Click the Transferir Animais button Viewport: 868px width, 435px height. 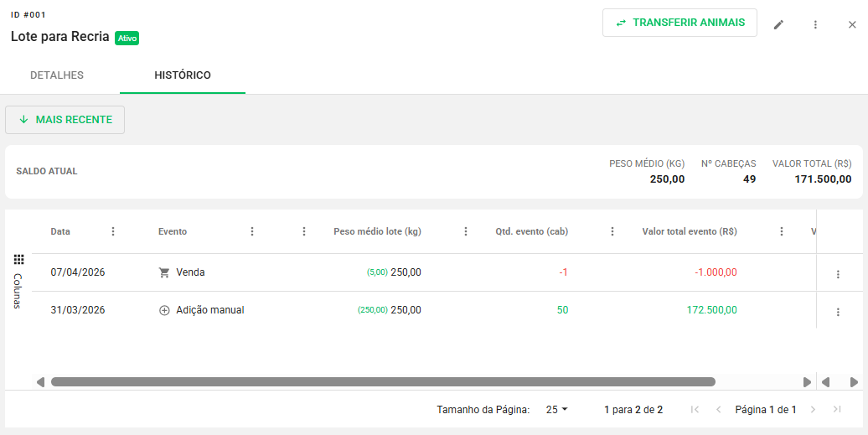[679, 23]
